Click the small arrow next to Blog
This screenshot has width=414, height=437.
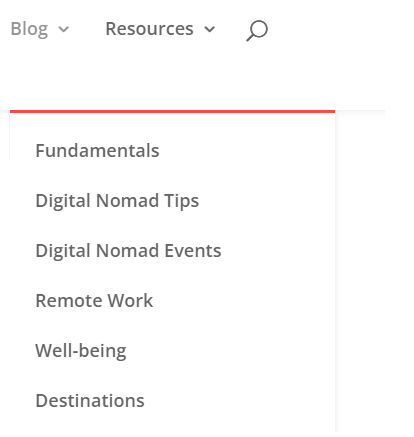pyautogui.click(x=63, y=29)
